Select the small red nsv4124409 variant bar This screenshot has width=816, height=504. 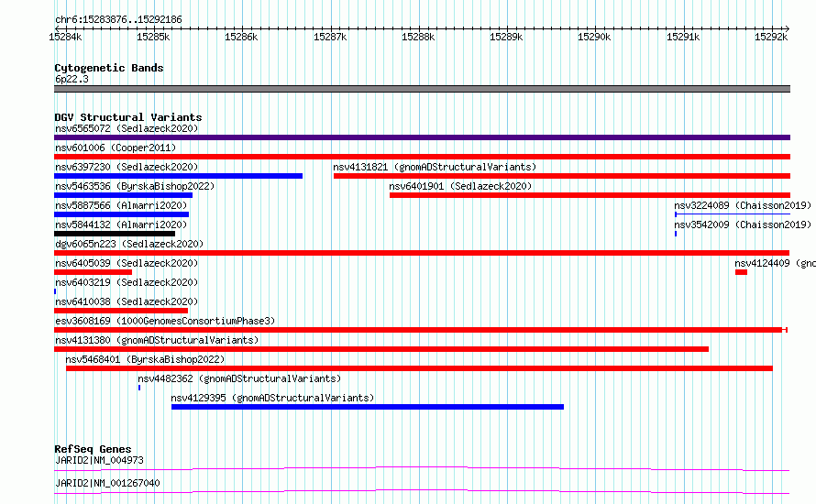tap(741, 272)
